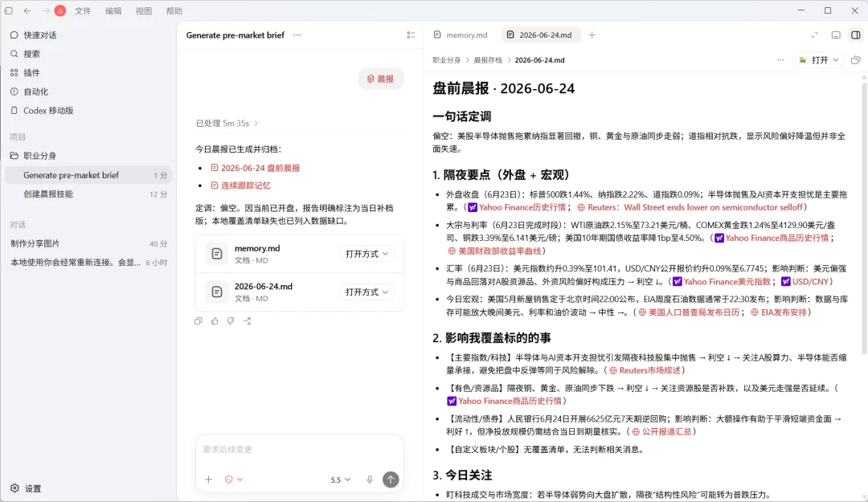Open the 制作分享图片 conversation
This screenshot has width=868, height=502.
tap(88, 243)
